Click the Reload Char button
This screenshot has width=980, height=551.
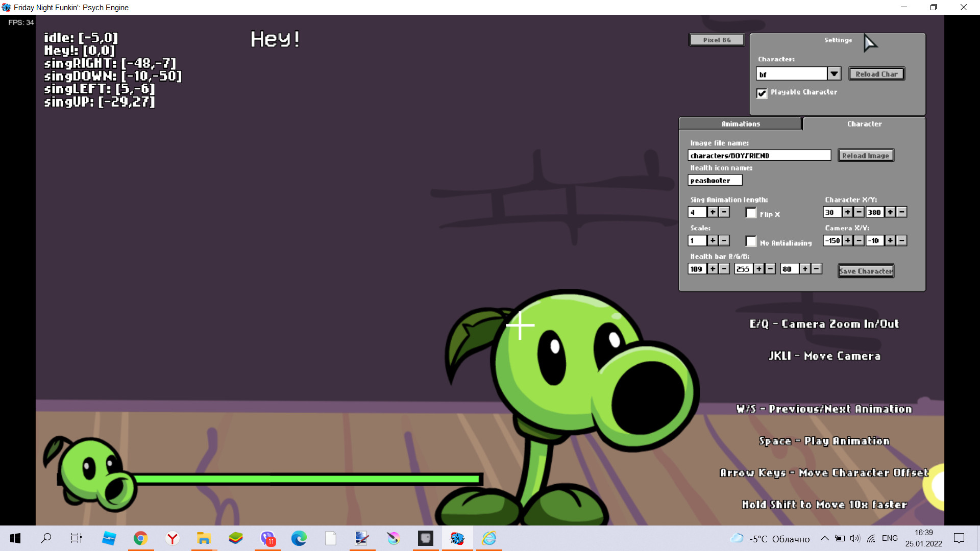tap(876, 73)
